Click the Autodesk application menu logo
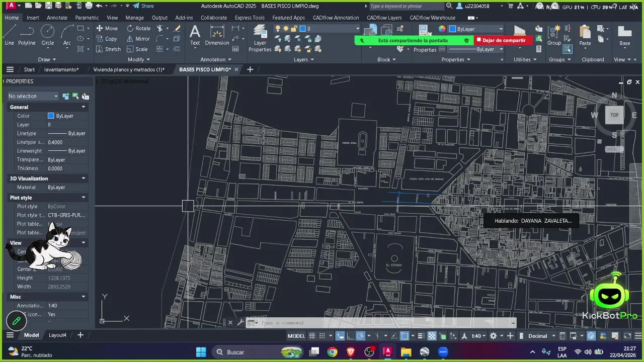 [10, 6]
